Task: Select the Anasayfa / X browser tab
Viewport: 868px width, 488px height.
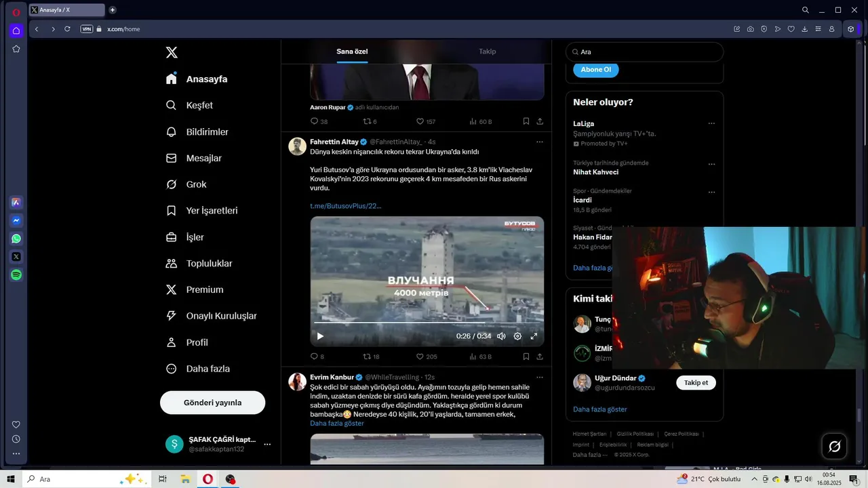Action: 67,9
